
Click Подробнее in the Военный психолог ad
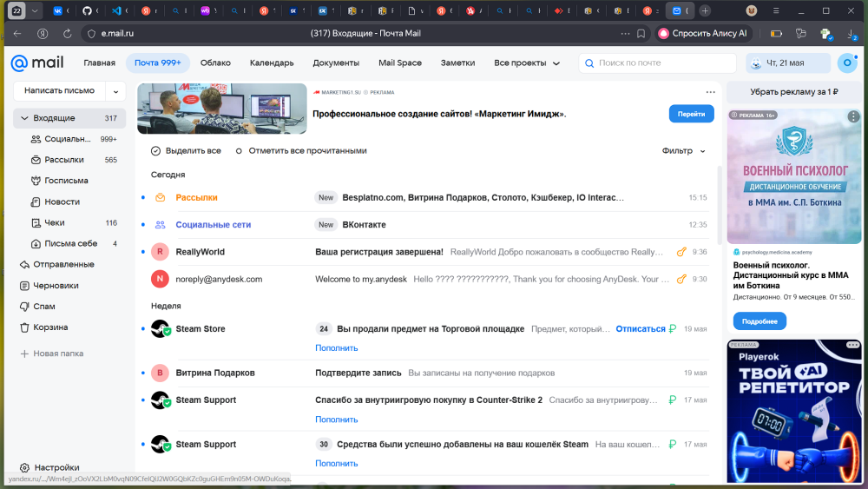coord(759,321)
